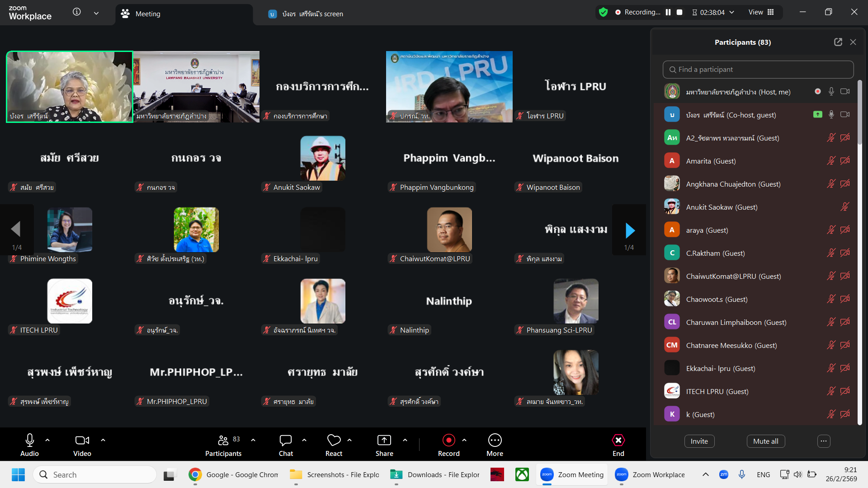Click the Mute all button

[x=765, y=441]
